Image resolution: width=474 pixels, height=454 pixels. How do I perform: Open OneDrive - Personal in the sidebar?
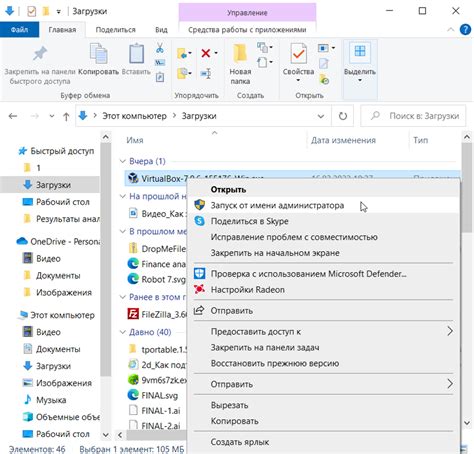pos(65,242)
